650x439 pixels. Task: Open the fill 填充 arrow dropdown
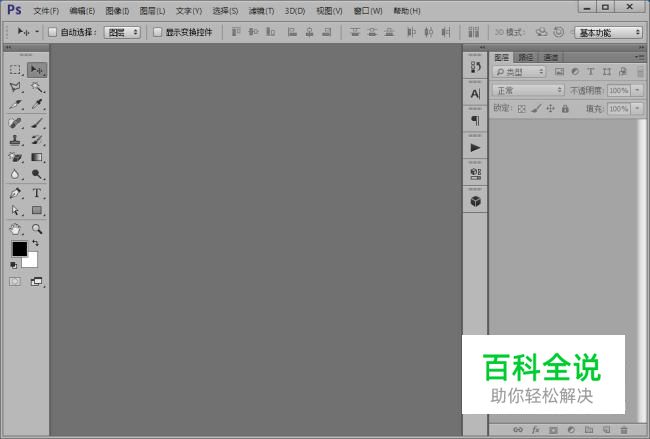click(x=637, y=109)
